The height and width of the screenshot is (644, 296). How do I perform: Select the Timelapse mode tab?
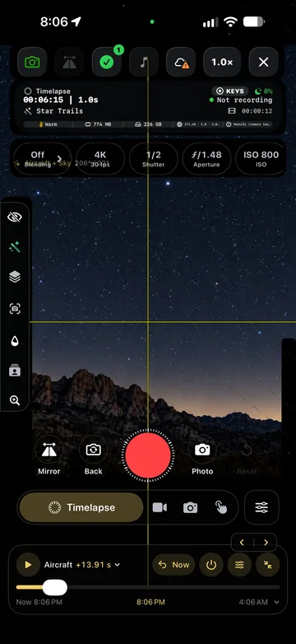(x=81, y=507)
